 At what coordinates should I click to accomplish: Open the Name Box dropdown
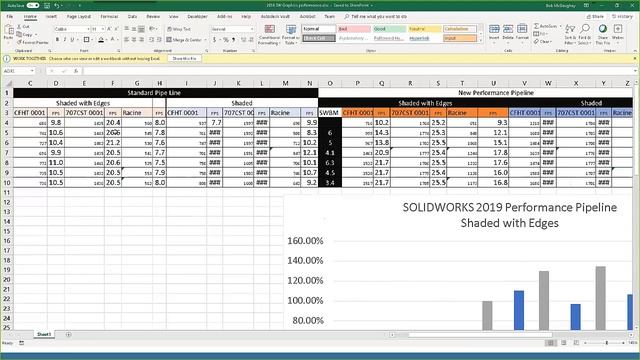(x=32, y=71)
